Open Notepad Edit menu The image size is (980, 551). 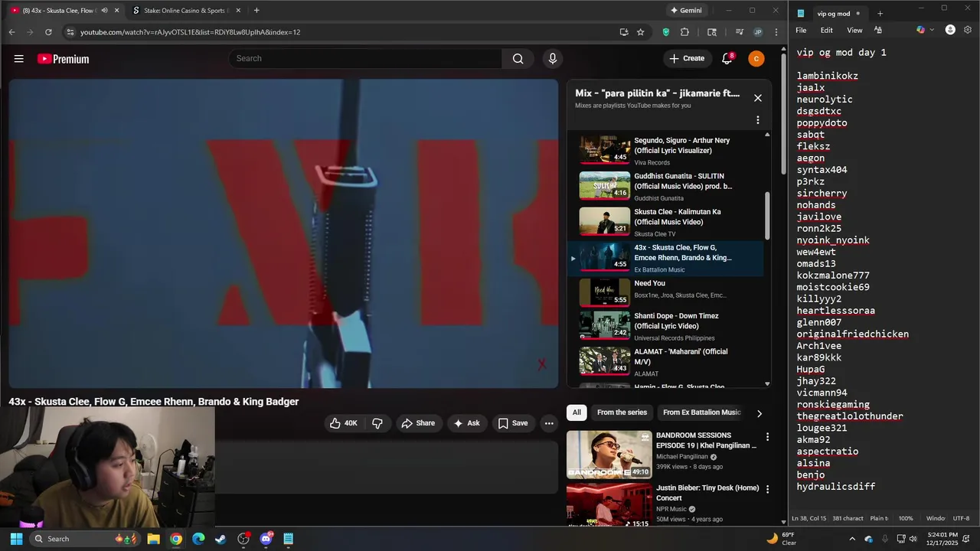point(827,31)
